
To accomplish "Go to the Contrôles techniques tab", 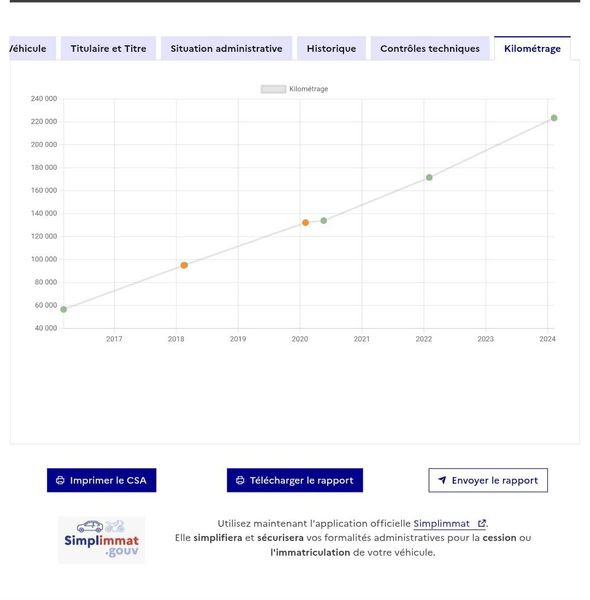I will pyautogui.click(x=430, y=49).
